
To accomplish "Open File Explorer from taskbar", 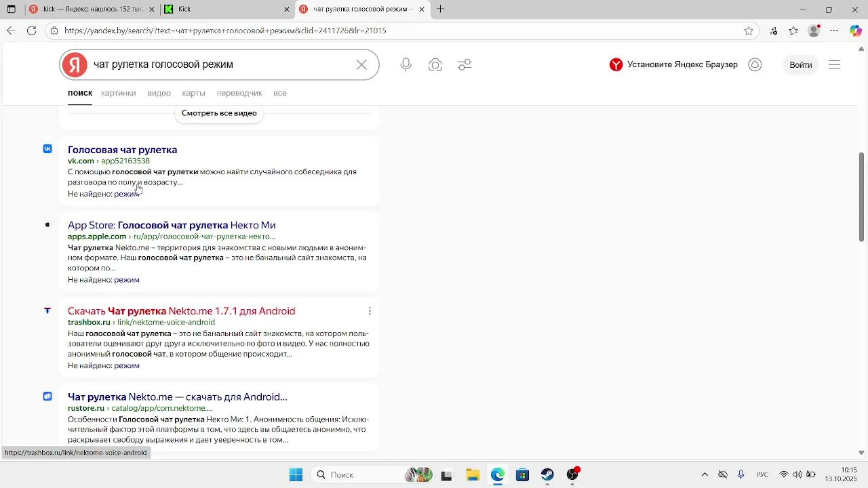I will coord(473,475).
